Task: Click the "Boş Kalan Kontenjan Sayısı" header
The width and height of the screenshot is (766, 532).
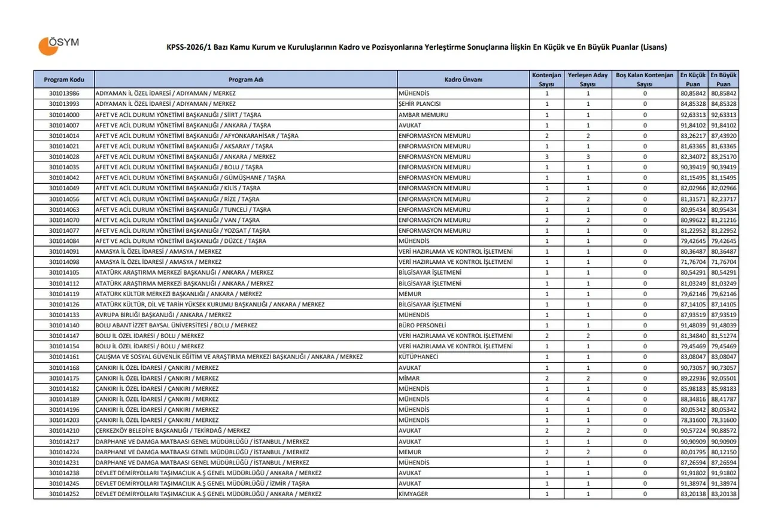Action: click(x=645, y=80)
